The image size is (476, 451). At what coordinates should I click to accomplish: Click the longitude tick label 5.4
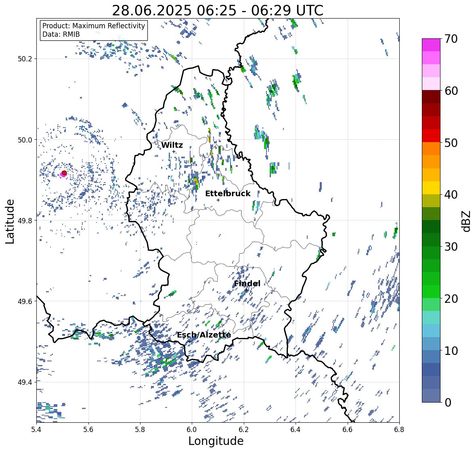click(36, 430)
